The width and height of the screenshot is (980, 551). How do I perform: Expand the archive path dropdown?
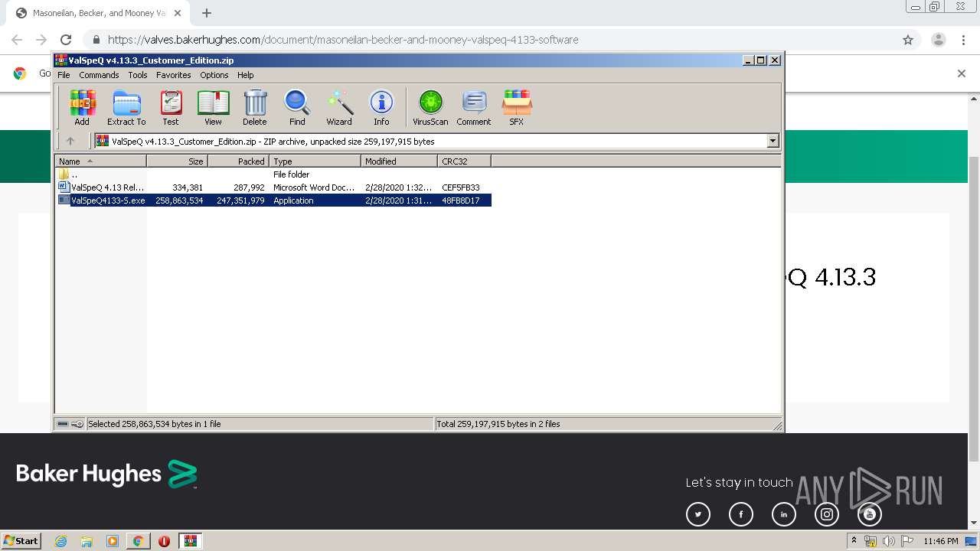(773, 141)
